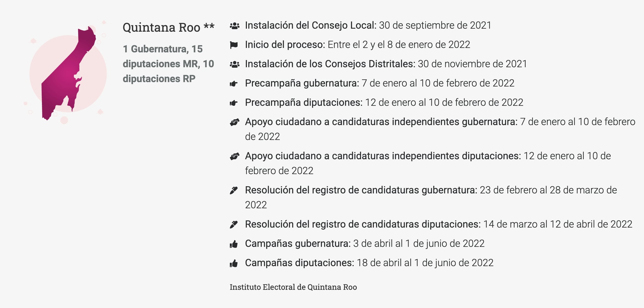
Task: Click the thumbs-up icon beside Campañas gubernatura
Action: click(234, 244)
